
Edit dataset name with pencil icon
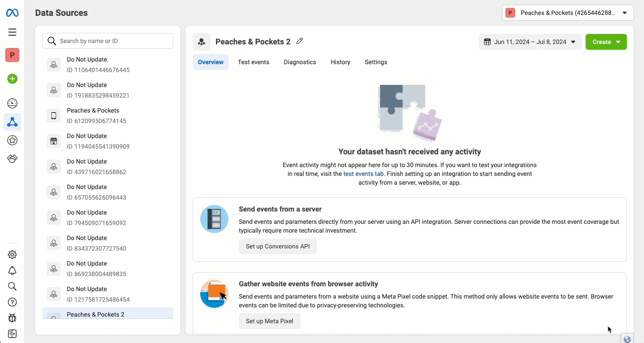click(300, 41)
